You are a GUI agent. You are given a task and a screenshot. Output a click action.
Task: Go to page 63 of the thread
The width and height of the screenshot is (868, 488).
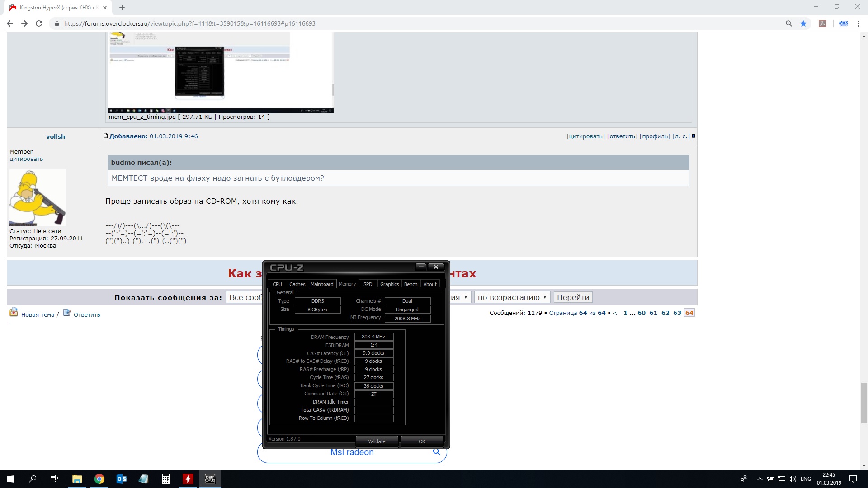677,313
